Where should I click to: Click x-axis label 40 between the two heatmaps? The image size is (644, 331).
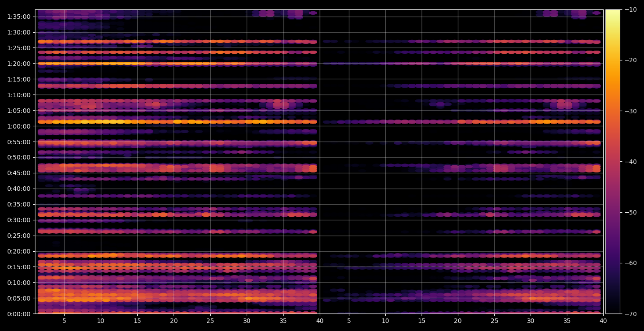click(320, 321)
